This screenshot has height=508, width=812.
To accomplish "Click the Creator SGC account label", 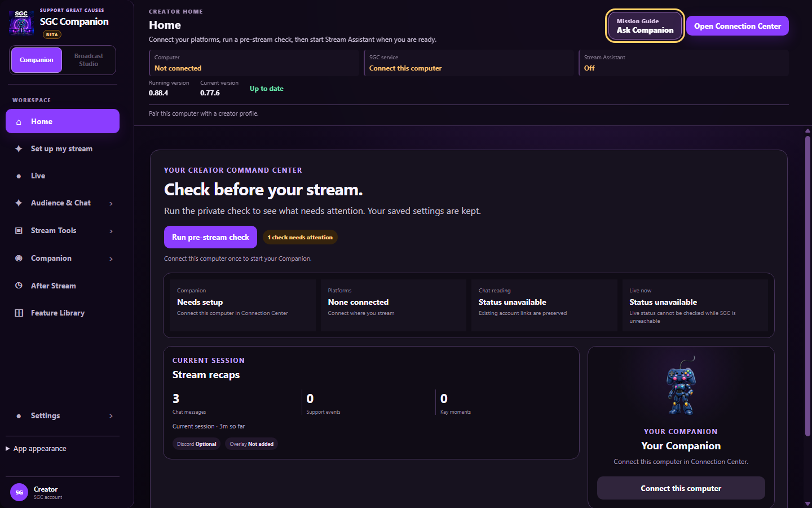I will click(48, 493).
